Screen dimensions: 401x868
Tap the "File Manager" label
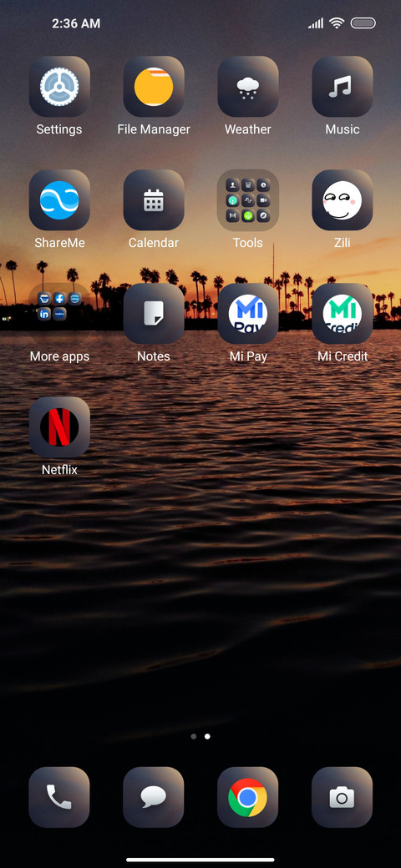tap(154, 129)
